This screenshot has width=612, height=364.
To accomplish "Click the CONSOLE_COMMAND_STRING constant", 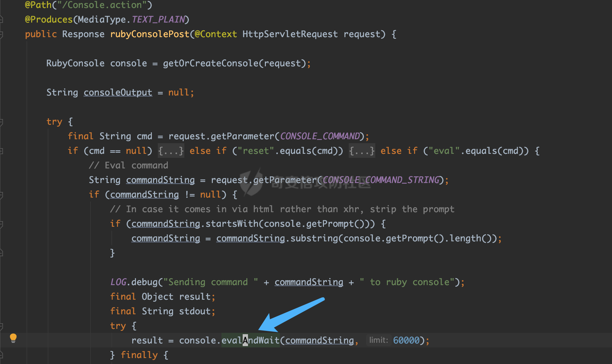I will pyautogui.click(x=381, y=180).
